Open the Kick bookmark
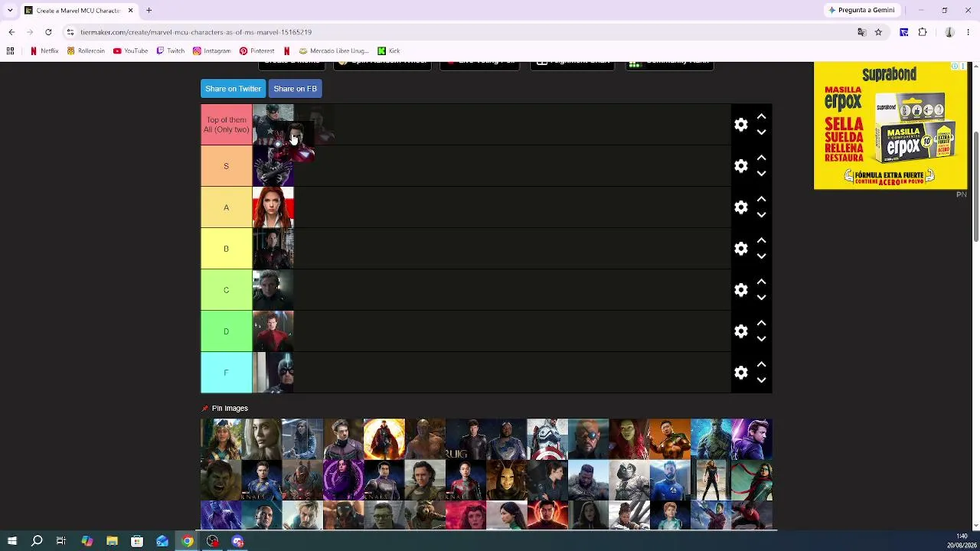 point(389,51)
